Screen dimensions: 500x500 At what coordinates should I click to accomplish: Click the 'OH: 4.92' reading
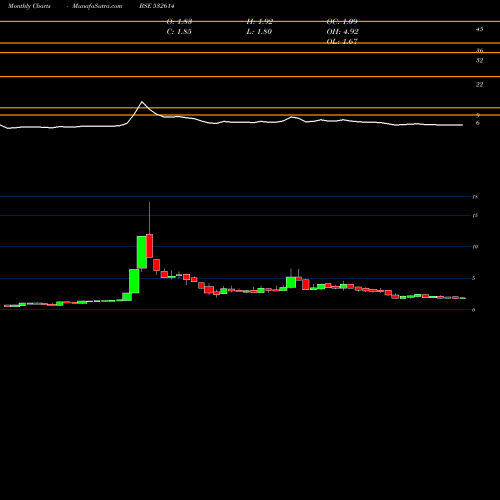342,32
